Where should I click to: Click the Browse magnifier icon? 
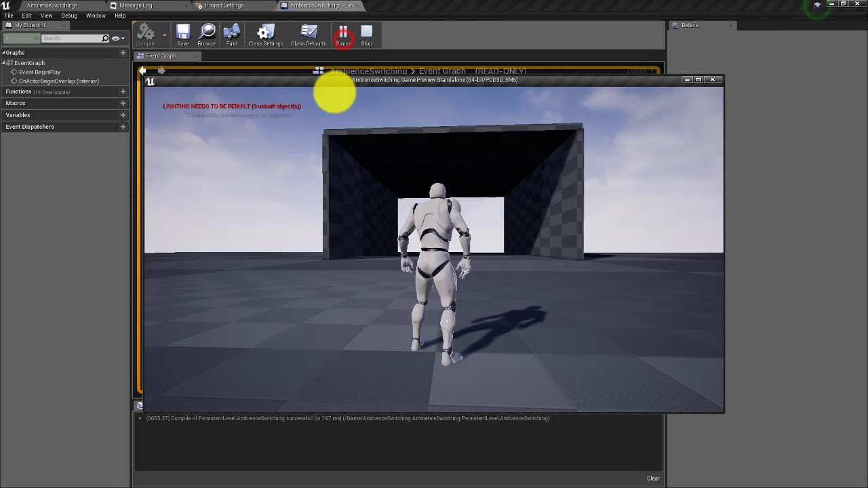pyautogui.click(x=207, y=35)
